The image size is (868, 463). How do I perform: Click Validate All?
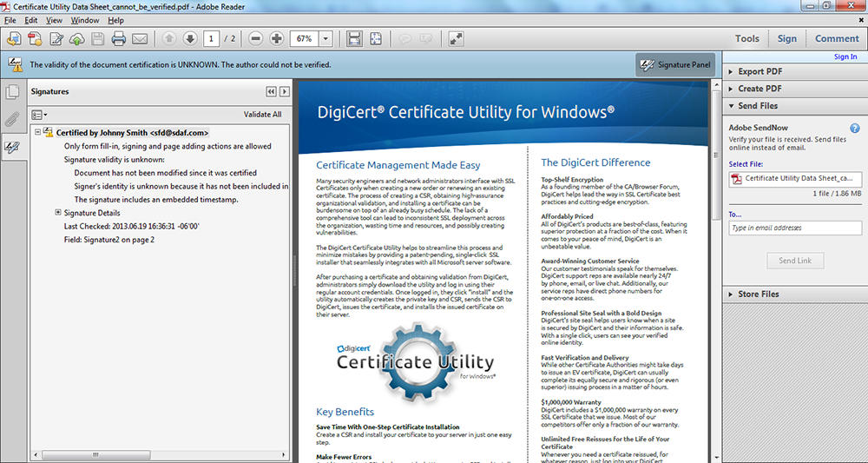point(262,115)
